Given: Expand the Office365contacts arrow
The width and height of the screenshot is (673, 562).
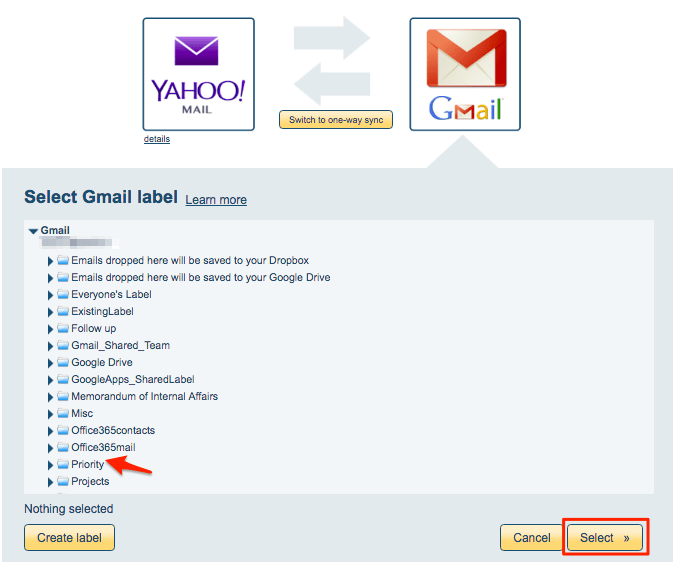Looking at the screenshot, I should click(x=50, y=431).
